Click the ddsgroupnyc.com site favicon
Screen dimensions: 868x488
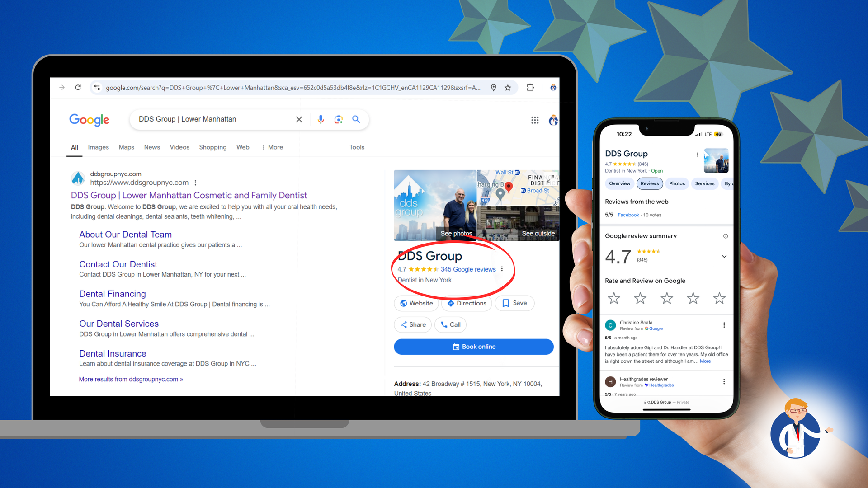(78, 178)
